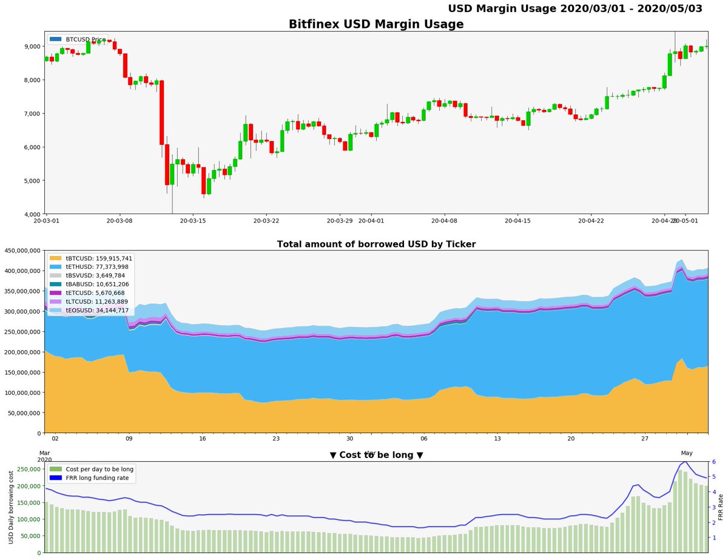Click the 20-04-22 date label

(x=590, y=221)
